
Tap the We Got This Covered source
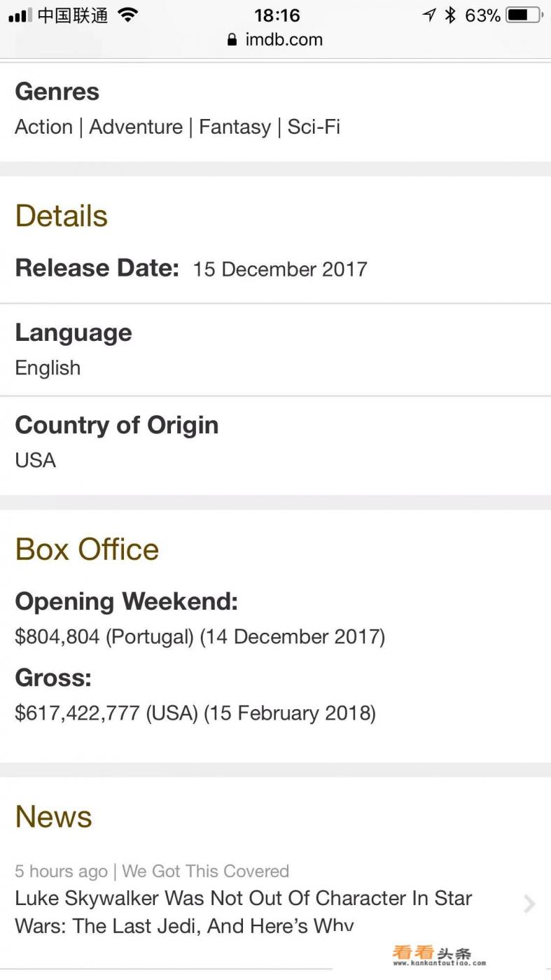205,871
